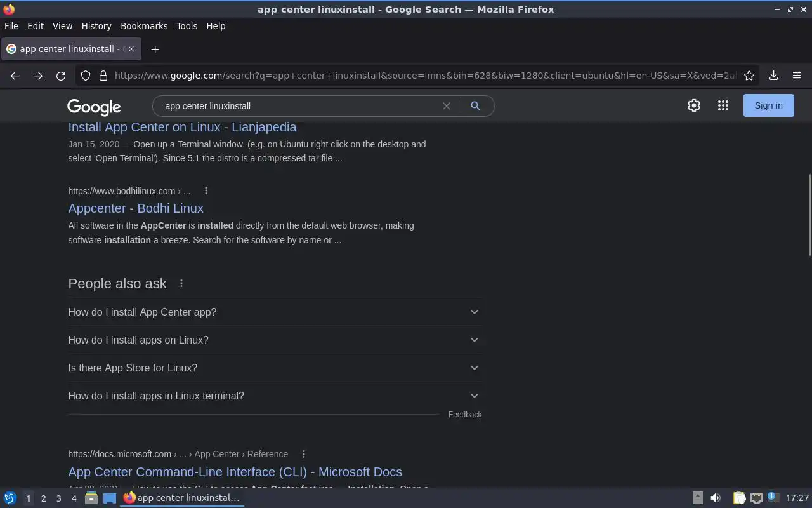The width and height of the screenshot is (812, 508).
Task: Switch to workspace 1
Action: click(x=28, y=498)
